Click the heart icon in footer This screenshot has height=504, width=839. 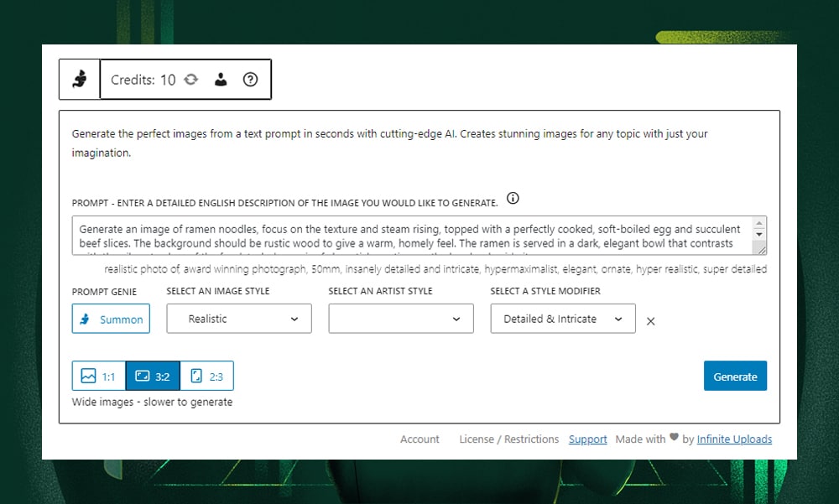[x=674, y=438]
